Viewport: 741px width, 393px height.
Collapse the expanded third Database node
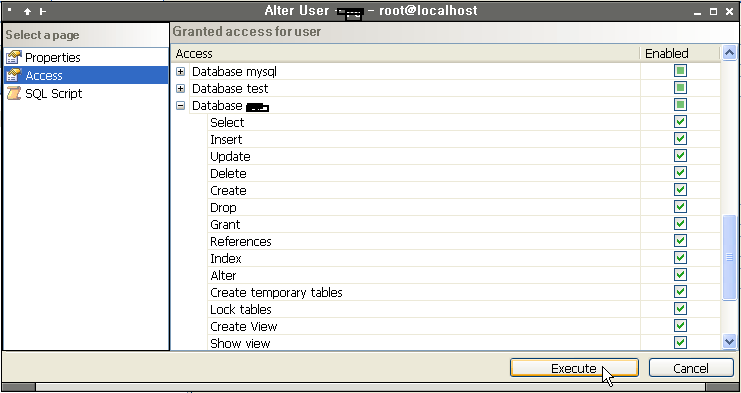[x=181, y=106]
